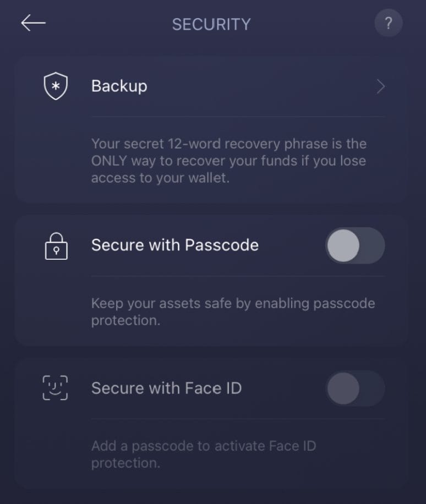Click the passcode protection description text

(x=233, y=312)
